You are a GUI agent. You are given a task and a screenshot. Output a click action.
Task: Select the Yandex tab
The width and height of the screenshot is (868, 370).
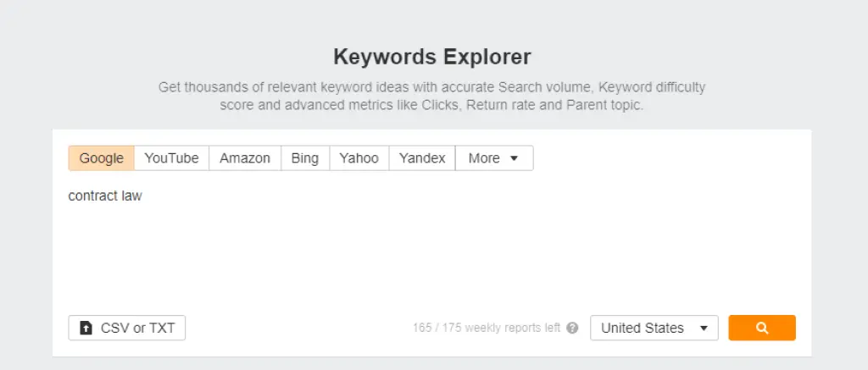[x=422, y=158]
